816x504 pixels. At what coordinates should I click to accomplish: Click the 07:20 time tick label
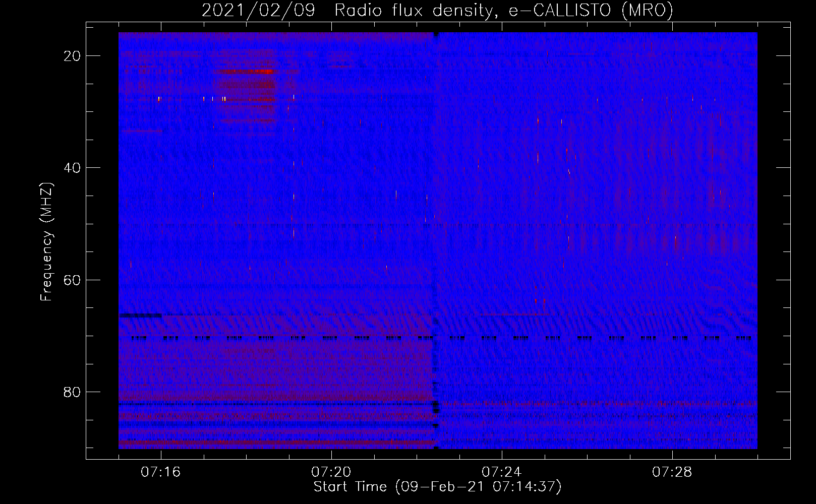331,472
